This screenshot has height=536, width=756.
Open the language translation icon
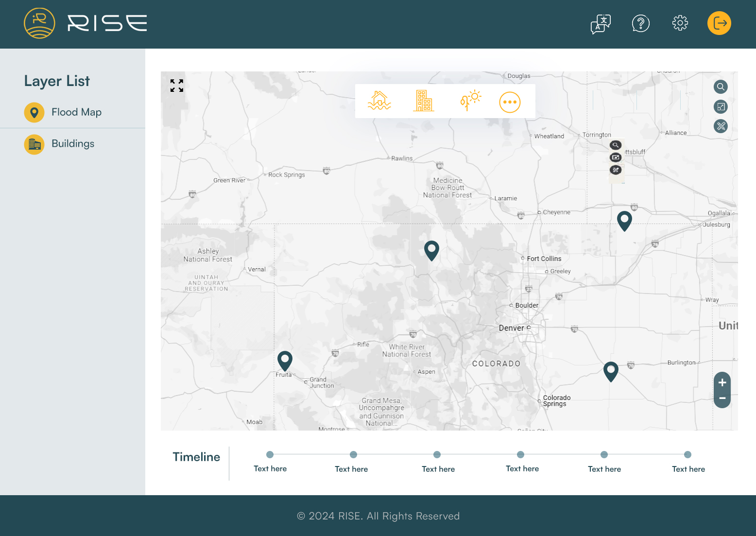click(601, 23)
